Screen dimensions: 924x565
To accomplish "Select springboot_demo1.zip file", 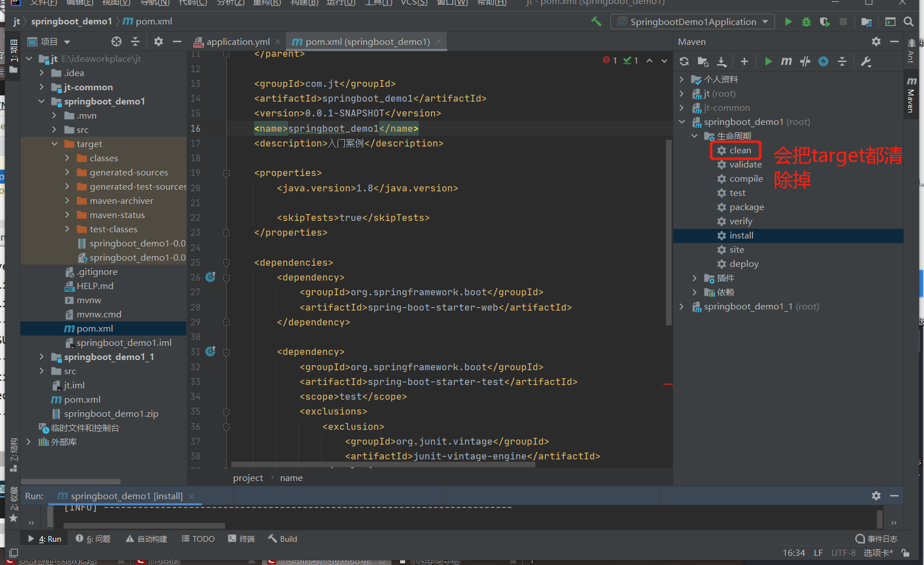I will coord(111,413).
